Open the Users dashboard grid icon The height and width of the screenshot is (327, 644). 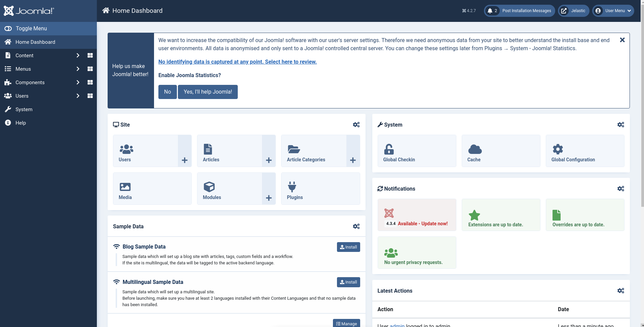click(90, 96)
